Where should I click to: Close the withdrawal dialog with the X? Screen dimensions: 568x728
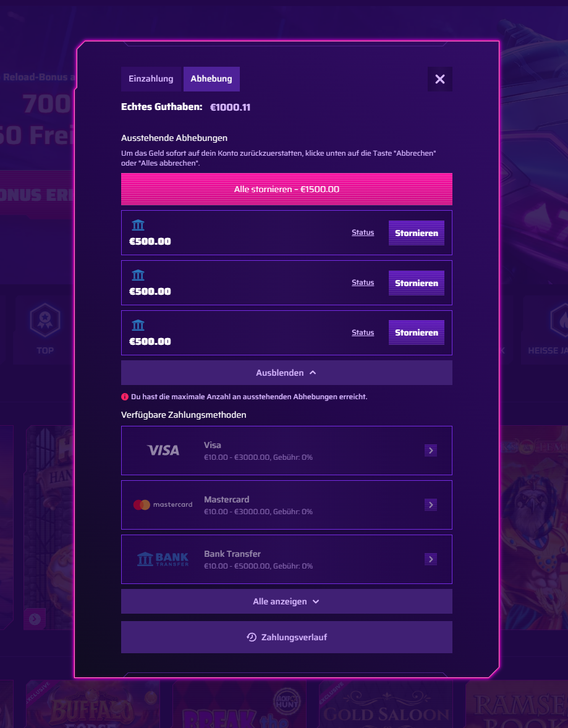[x=440, y=79]
